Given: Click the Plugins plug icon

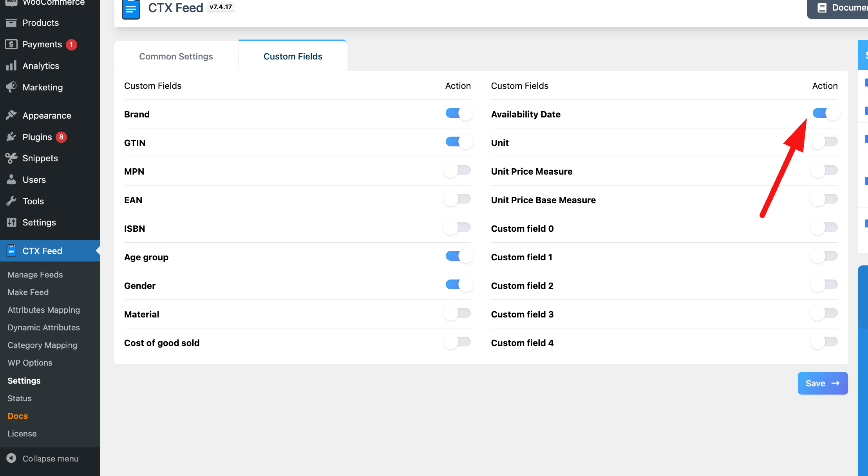Looking at the screenshot, I should tap(11, 137).
